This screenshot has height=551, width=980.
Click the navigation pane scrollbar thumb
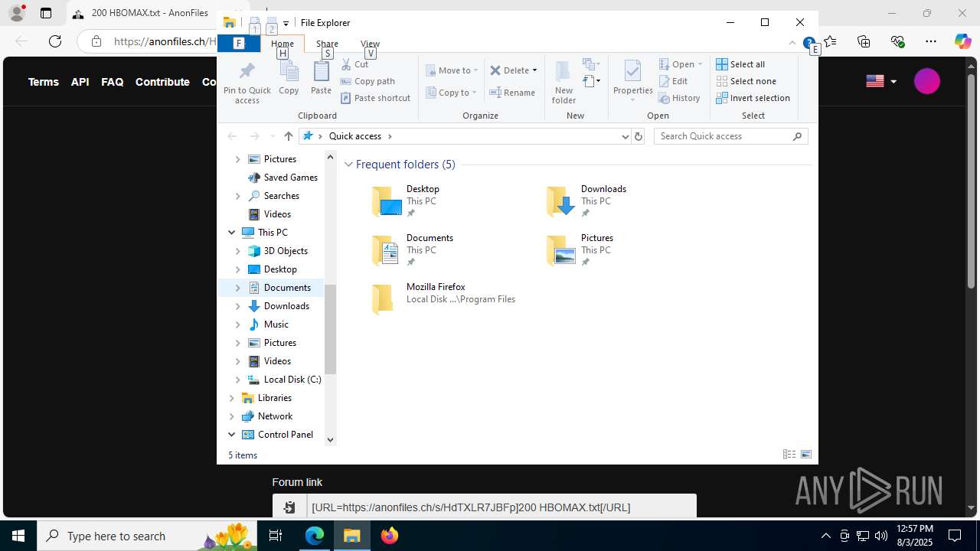point(331,329)
